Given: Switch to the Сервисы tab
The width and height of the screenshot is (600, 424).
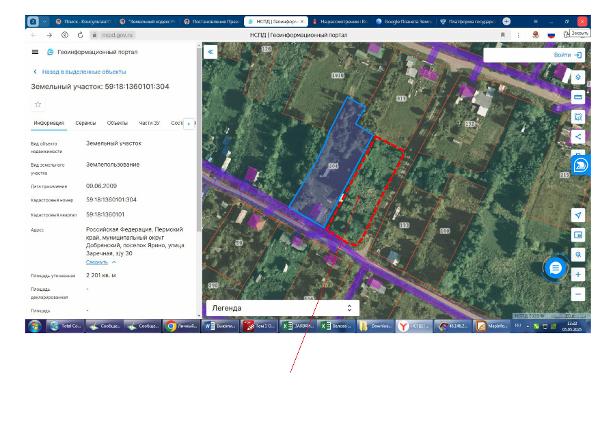Looking at the screenshot, I should click(x=86, y=123).
